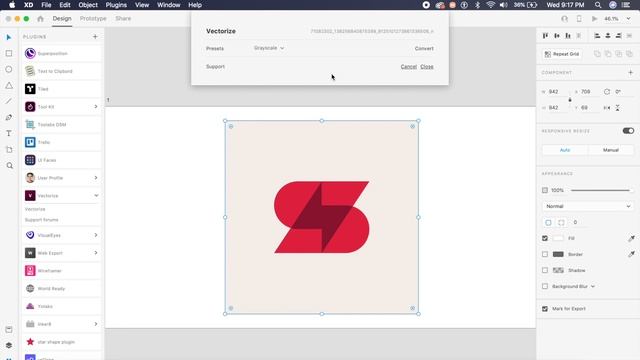640x360 pixels.
Task: Open the Plugins menu
Action: tap(116, 5)
